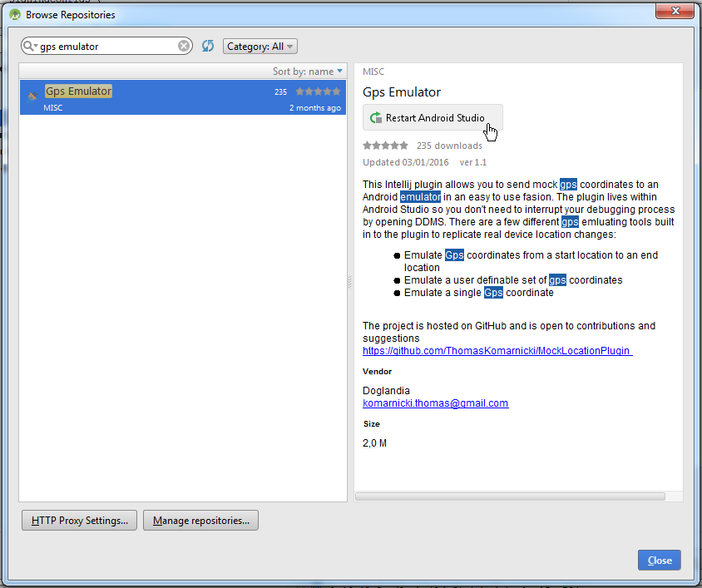Select the Gps Emulator plugin row
This screenshot has width=702, height=588.
click(183, 97)
